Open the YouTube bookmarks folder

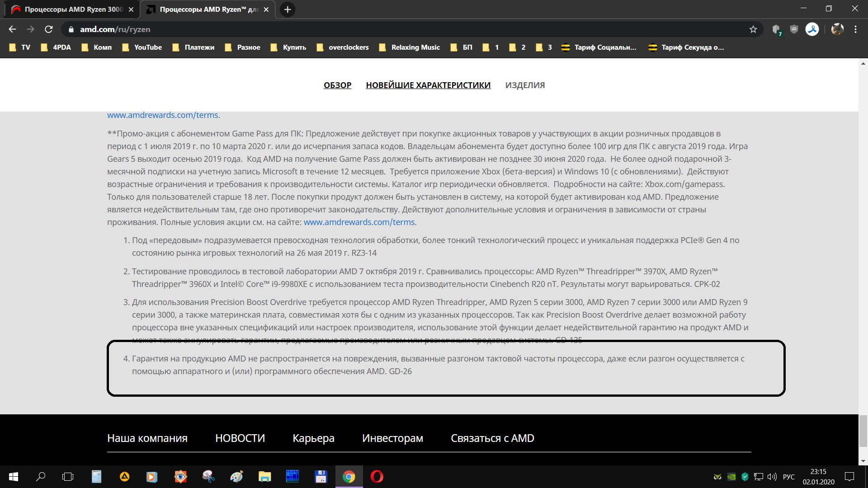point(142,47)
